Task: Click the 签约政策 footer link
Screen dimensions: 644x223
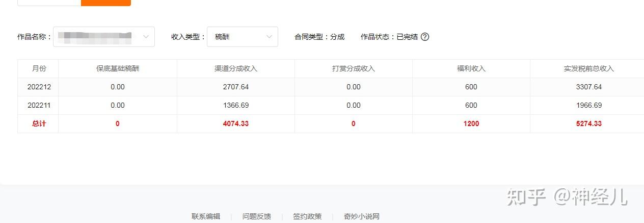Action: point(307,216)
